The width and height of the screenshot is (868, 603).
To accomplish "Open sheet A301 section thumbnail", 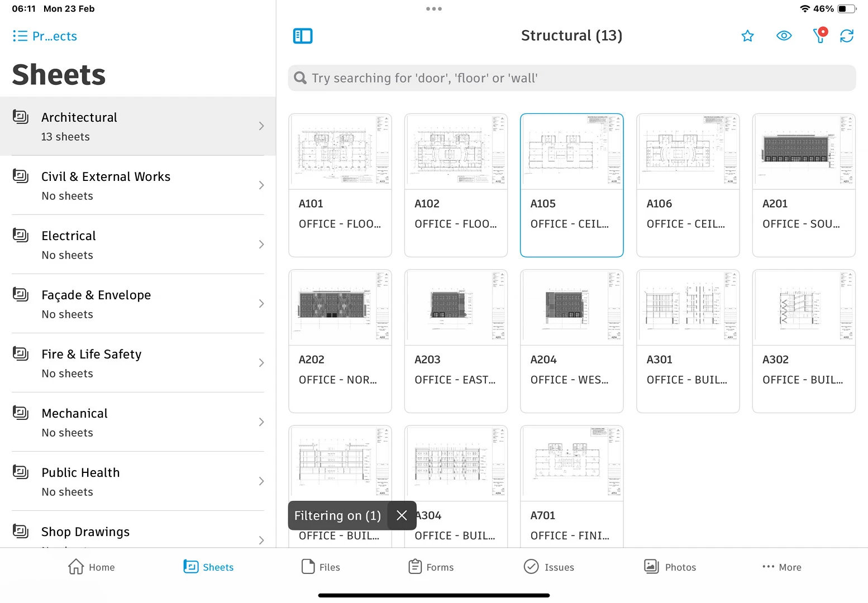I will (x=688, y=307).
